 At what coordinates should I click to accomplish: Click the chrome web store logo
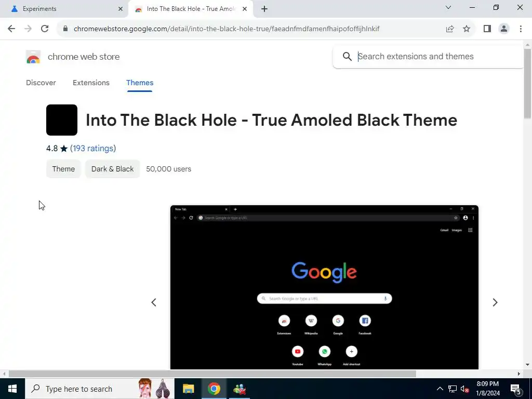(x=33, y=57)
